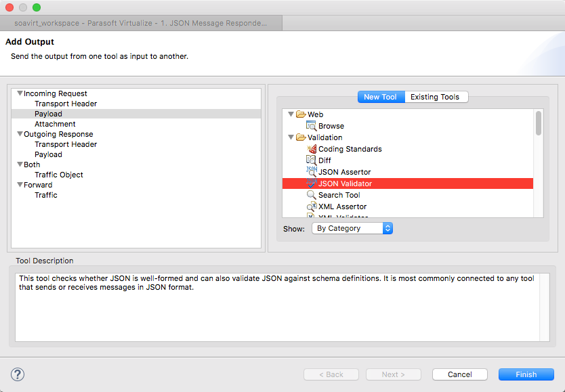Click the Browse tool icon
The height and width of the screenshot is (392, 565).
[x=311, y=126]
